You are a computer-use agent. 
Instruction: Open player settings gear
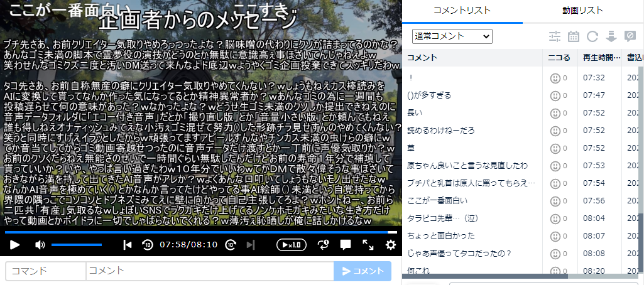(391, 245)
